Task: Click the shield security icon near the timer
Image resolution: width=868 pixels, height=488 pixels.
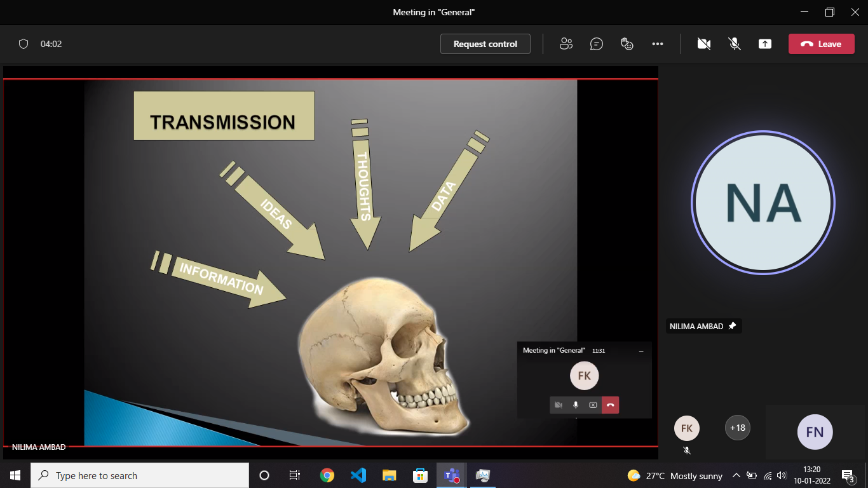Action: click(x=24, y=44)
